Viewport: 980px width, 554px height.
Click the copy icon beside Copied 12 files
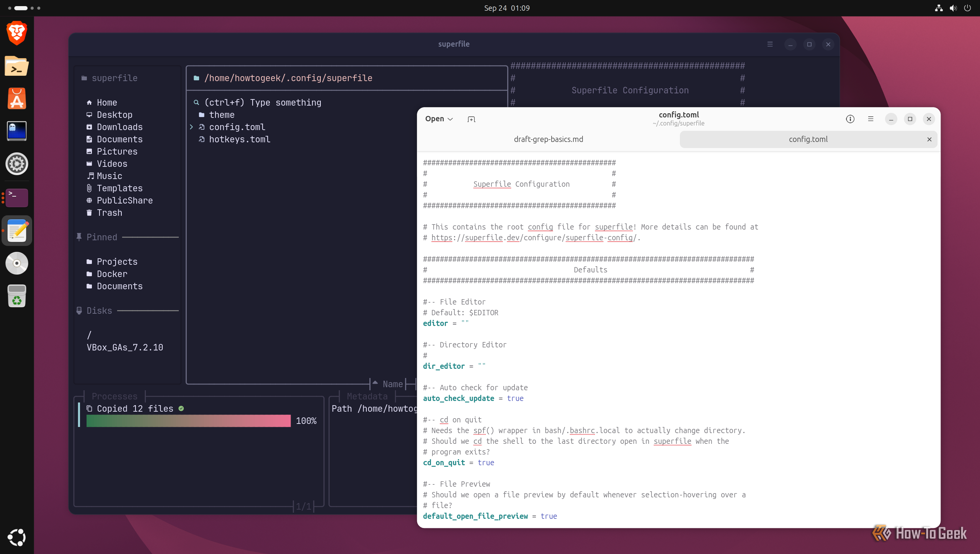click(x=89, y=409)
